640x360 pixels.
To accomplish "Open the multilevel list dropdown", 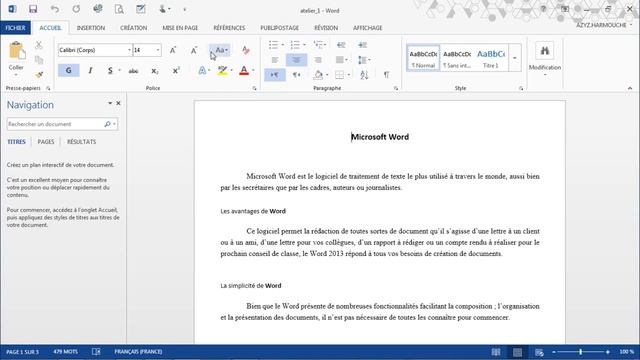I will point(325,45).
